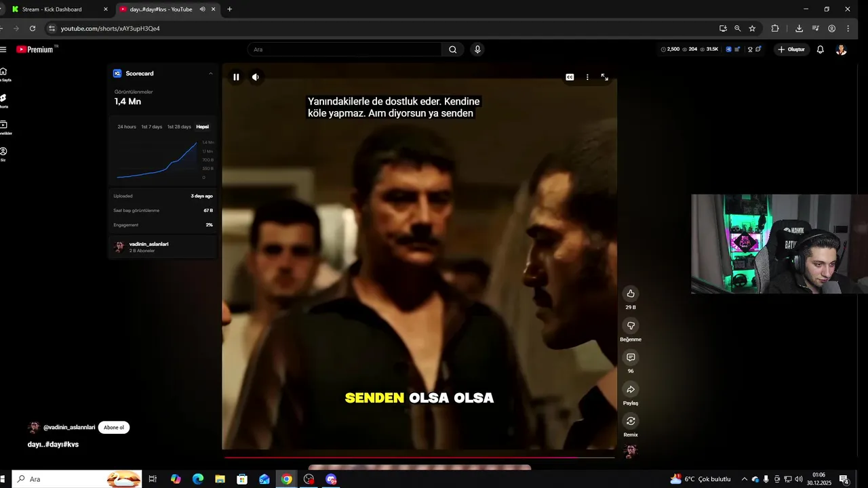Seek on the Short's red progress bar
Screen dimensions: 868x488
pos(419,457)
